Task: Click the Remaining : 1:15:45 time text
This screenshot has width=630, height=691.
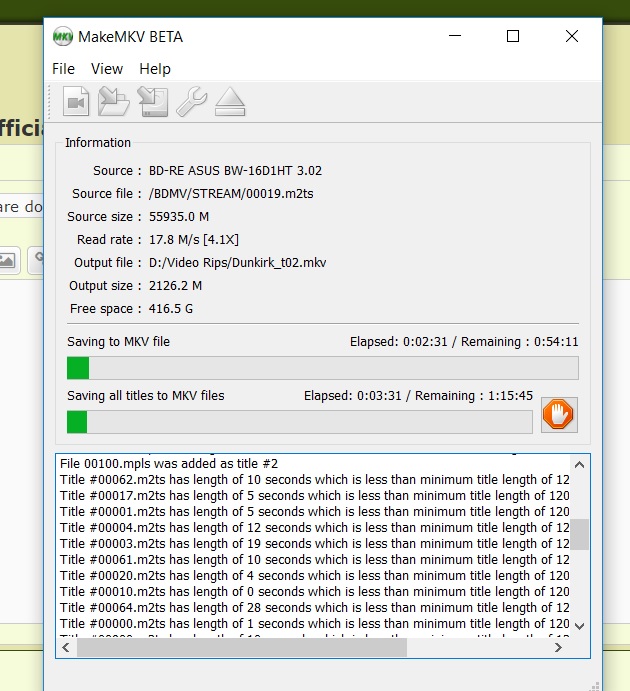Action: (474, 395)
